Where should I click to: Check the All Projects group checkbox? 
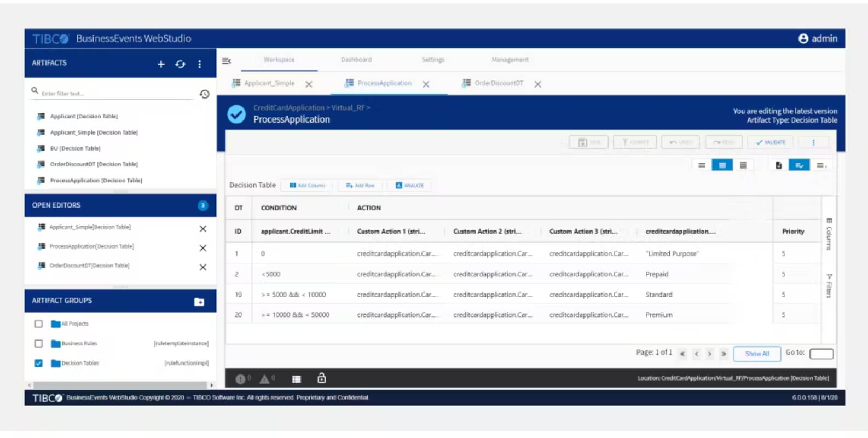tap(38, 324)
